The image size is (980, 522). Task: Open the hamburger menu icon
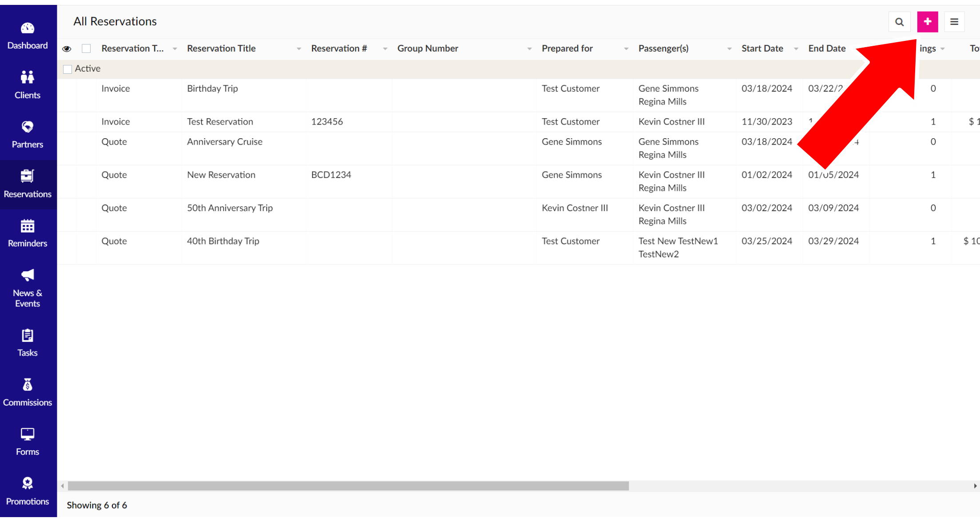tap(954, 22)
